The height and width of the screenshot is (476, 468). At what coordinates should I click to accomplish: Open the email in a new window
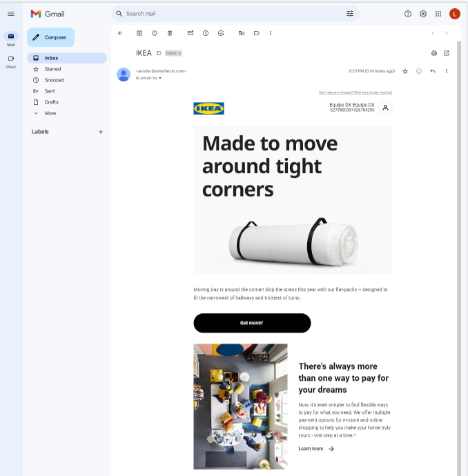[447, 53]
